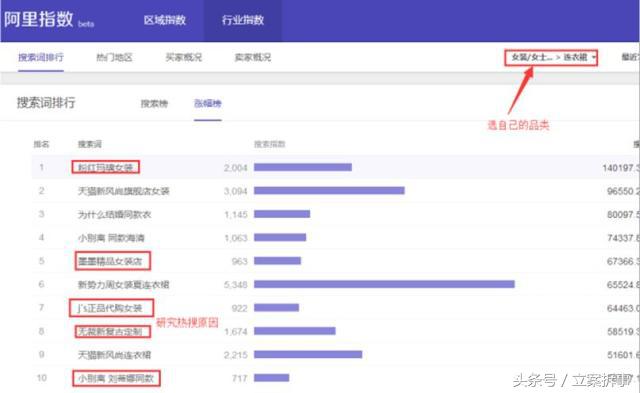
Task: Click the 搜索指数 column header
Action: 270,144
